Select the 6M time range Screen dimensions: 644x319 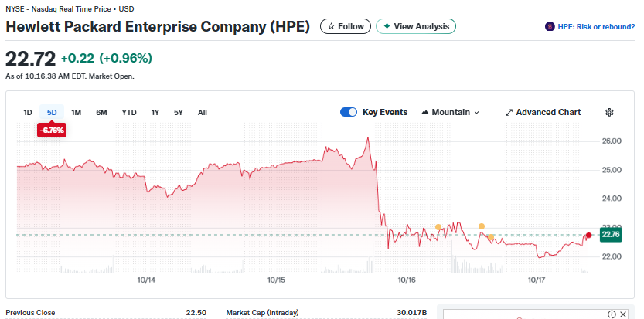pos(101,113)
